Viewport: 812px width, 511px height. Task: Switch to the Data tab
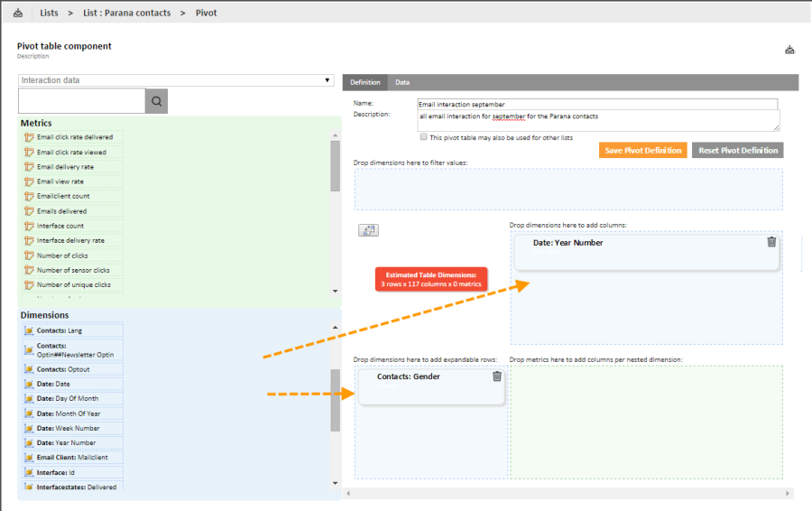coord(402,82)
